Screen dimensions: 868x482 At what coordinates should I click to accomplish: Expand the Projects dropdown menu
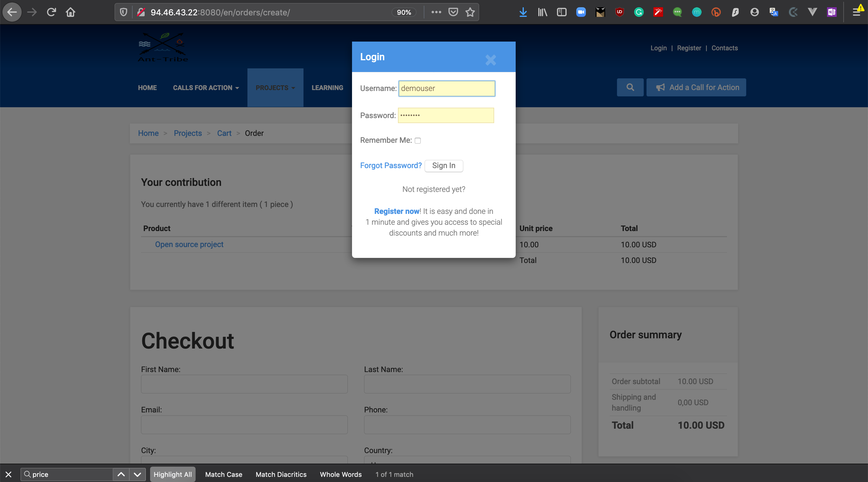pos(275,88)
